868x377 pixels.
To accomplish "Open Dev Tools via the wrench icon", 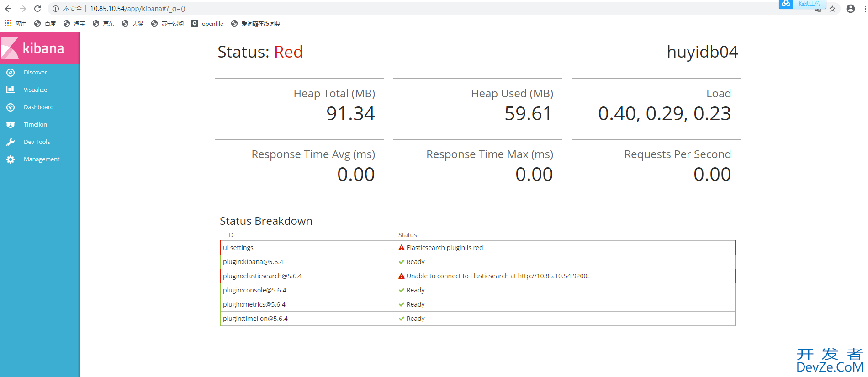I will [x=11, y=142].
